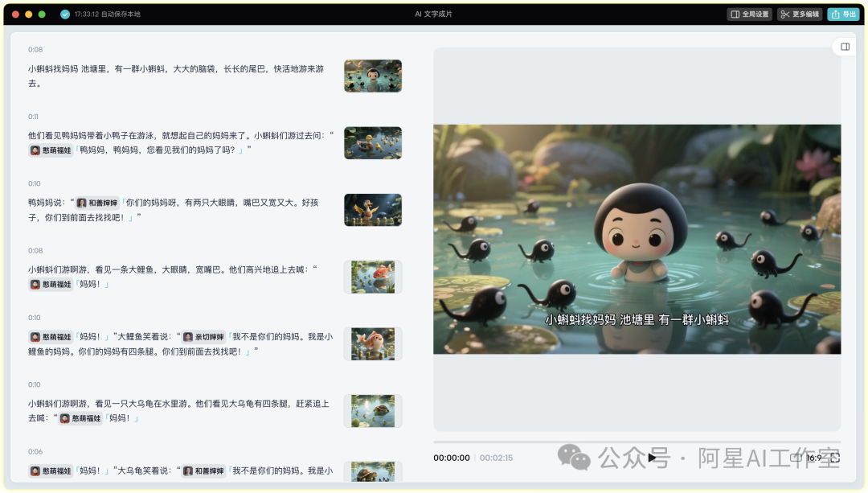Select thumbnail of smiling cartoon carp
Image resolution: width=868 pixels, height=493 pixels.
pos(373,344)
